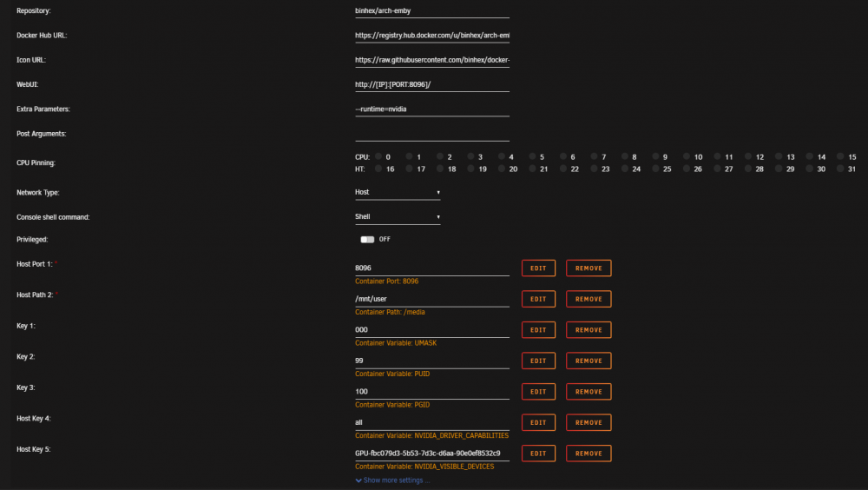The width and height of the screenshot is (868, 490).
Task: Select CPU 0 pinning checkbox
Action: pyautogui.click(x=378, y=157)
